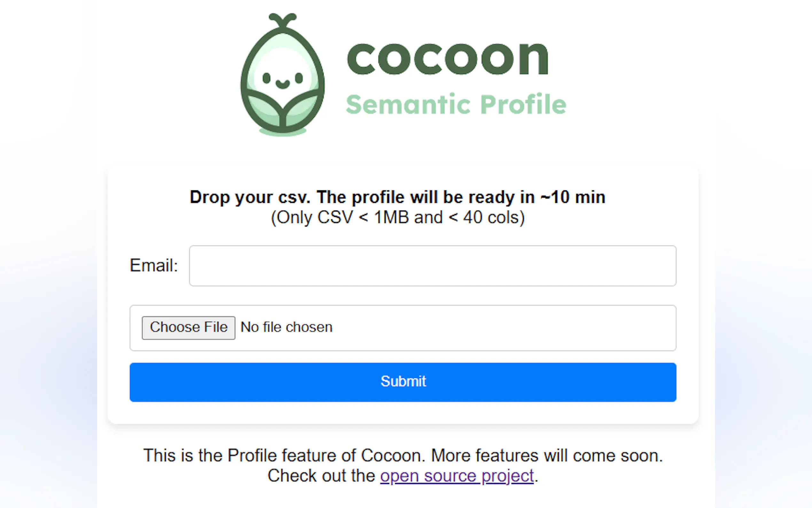Click the mascot's left eye
The image size is (812, 508).
(267, 78)
